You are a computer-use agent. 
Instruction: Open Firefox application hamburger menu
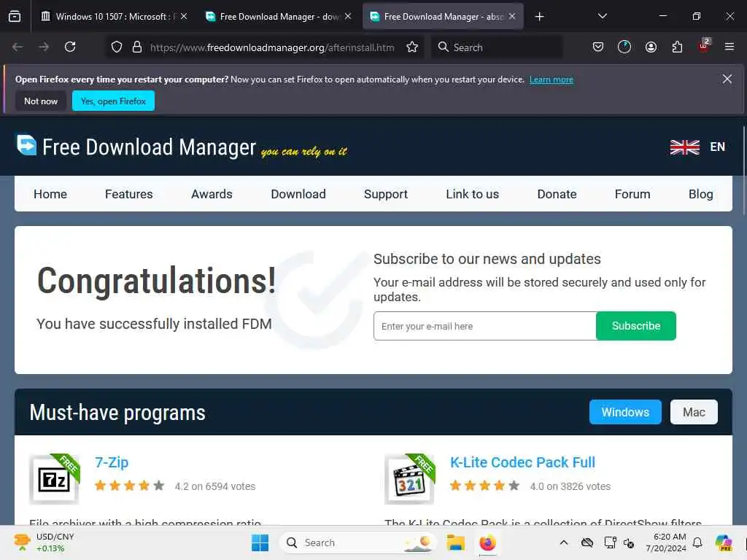pos(729,47)
